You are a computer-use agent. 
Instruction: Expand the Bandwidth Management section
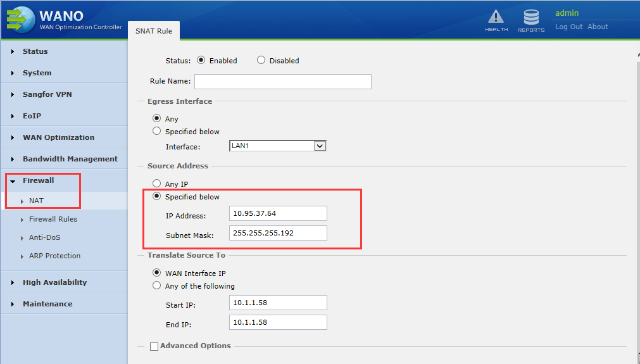(x=70, y=159)
